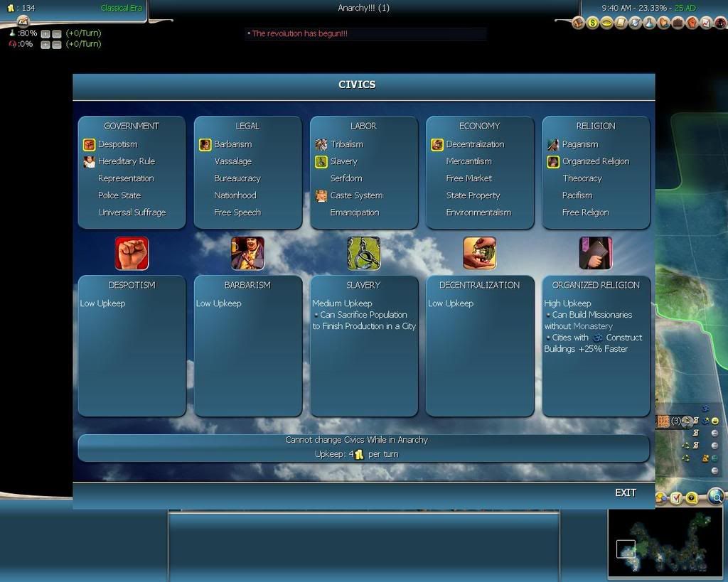Select Organized Religion in the Religion list

click(x=596, y=161)
